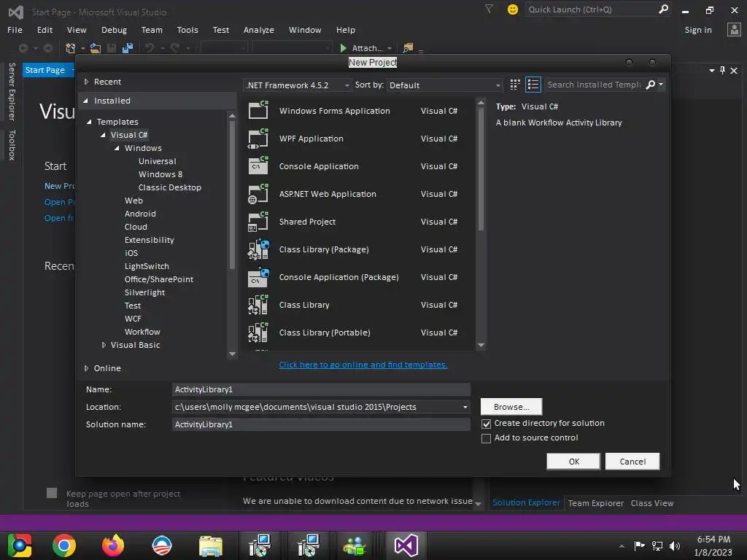Click the feedback smiley face icon
This screenshot has width=747, height=560.
coord(513,9)
